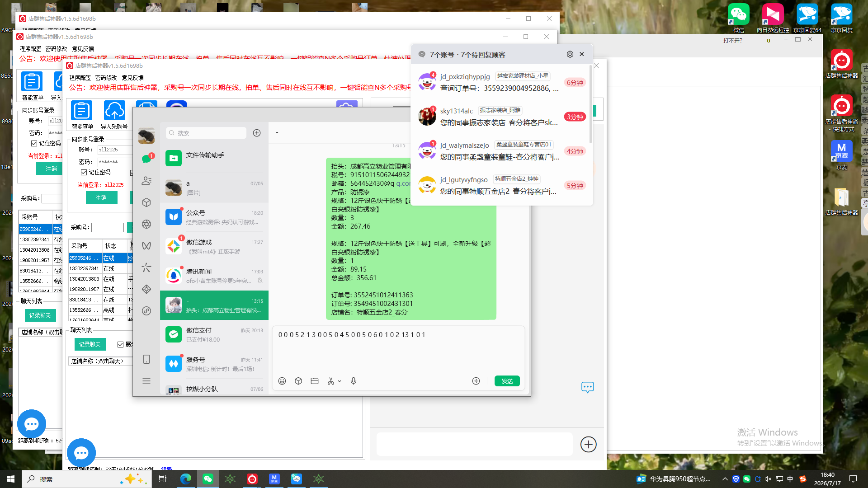The image size is (868, 488).
Task: Open 服务号 entry in chat list
Action: [214, 364]
